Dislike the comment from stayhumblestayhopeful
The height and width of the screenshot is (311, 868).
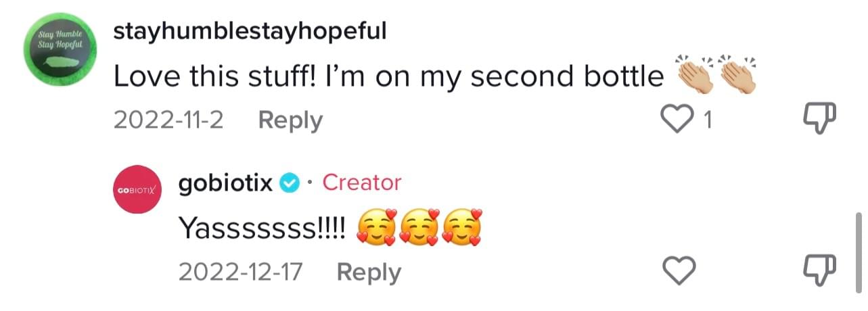coord(820,120)
